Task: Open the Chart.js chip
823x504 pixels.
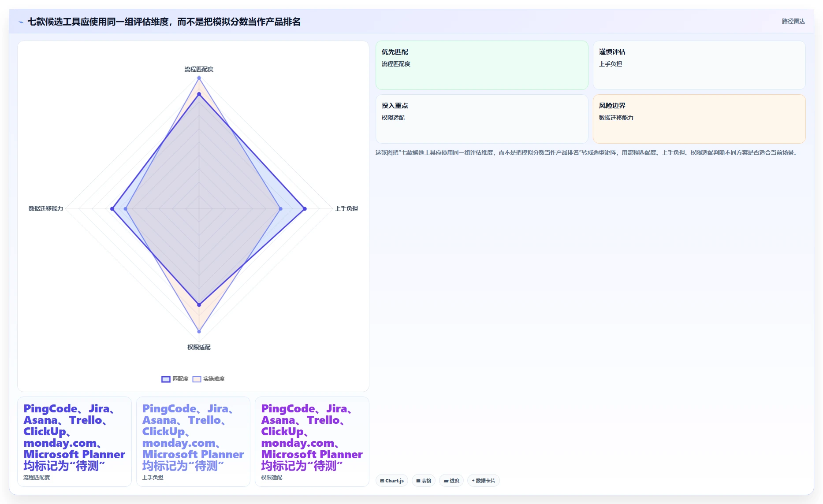Action: pyautogui.click(x=392, y=481)
